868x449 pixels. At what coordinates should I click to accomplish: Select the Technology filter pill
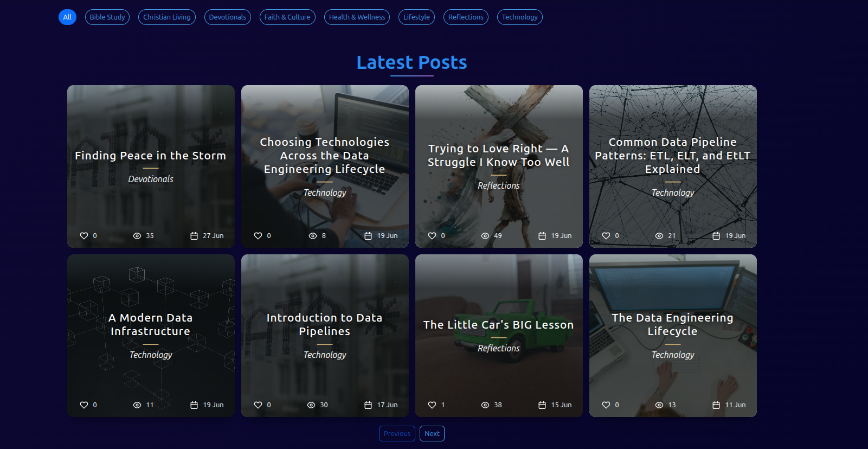[519, 17]
